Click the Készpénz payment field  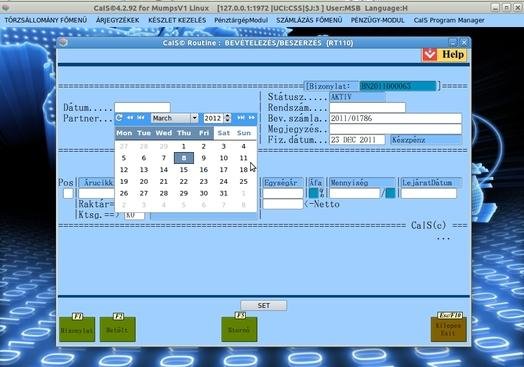point(426,139)
